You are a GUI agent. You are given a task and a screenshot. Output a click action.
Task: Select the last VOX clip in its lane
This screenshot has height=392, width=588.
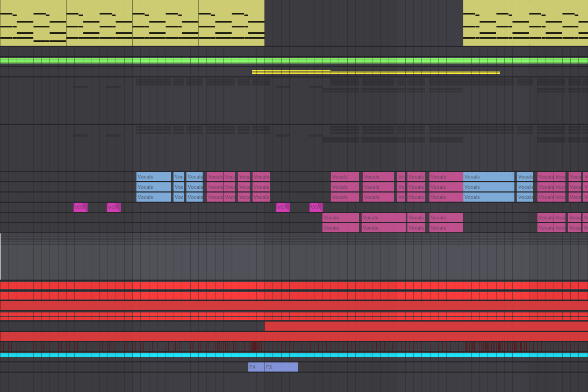pyautogui.click(x=316, y=207)
